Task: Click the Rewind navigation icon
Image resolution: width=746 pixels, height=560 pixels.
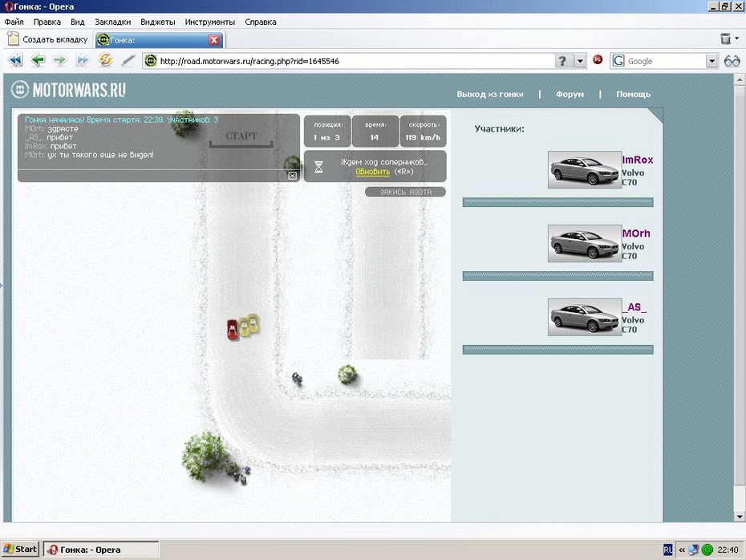Action: [x=16, y=60]
